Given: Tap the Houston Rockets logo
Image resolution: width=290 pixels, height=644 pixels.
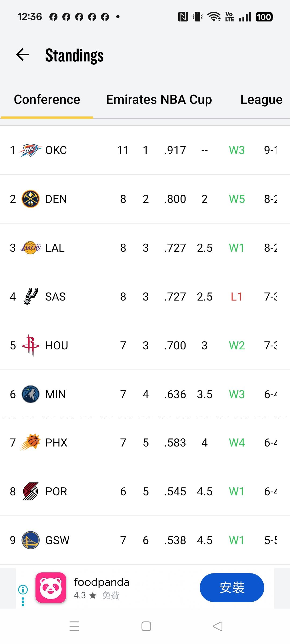Looking at the screenshot, I should click(x=31, y=346).
